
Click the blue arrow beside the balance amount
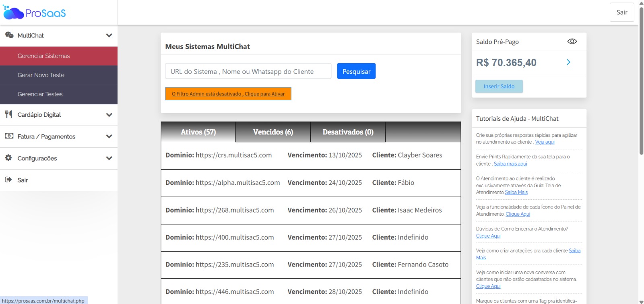pos(568,62)
